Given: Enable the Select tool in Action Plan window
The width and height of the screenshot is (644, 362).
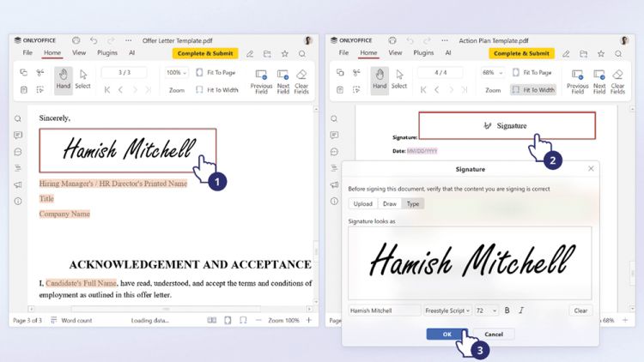Looking at the screenshot, I should coord(398,80).
